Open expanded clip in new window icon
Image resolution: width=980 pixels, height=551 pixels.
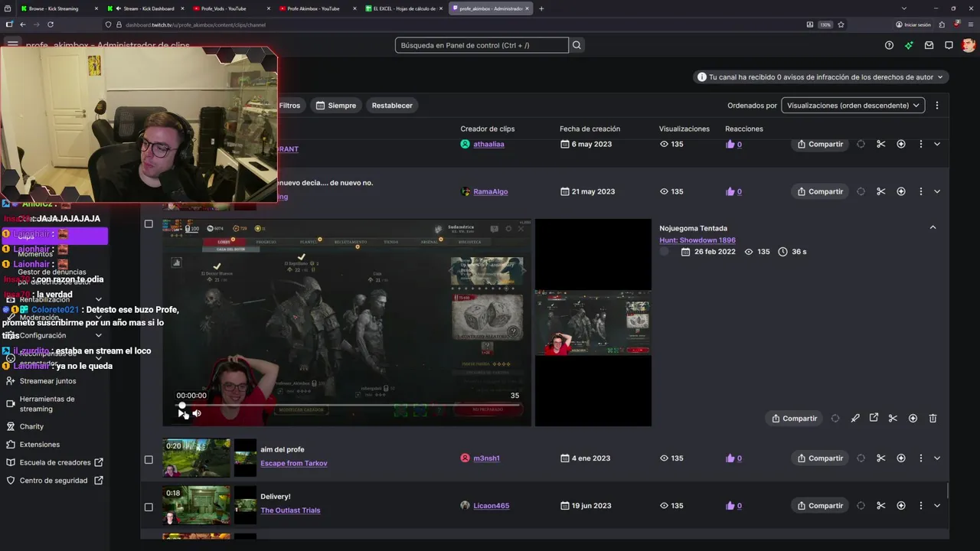pyautogui.click(x=874, y=418)
